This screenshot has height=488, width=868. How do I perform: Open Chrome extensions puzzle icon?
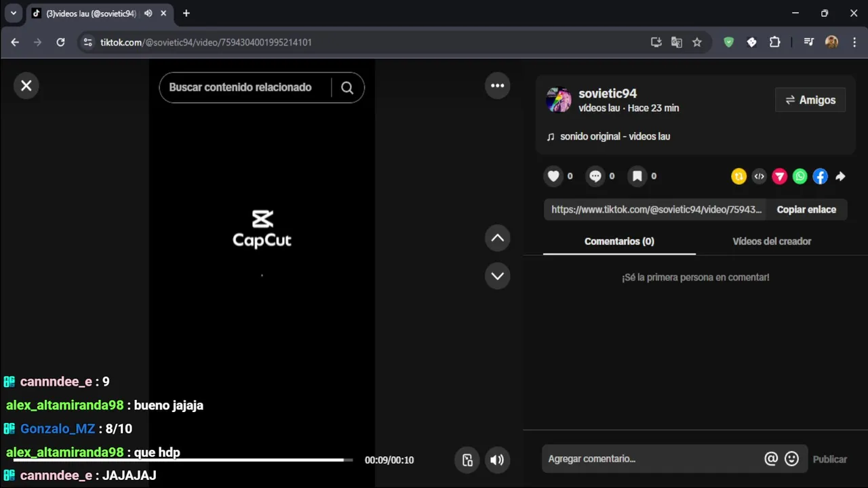click(774, 42)
